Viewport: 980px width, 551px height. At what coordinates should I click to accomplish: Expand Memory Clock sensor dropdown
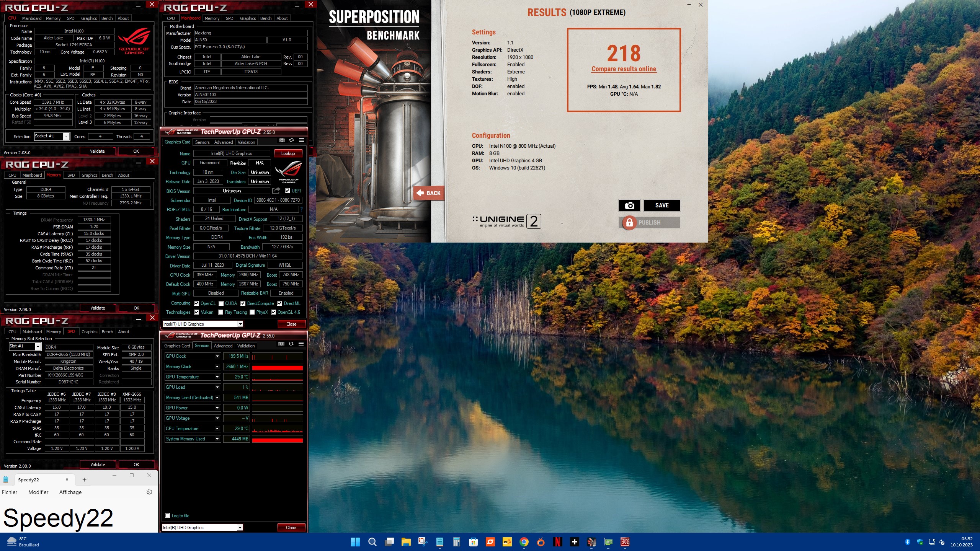tap(217, 367)
